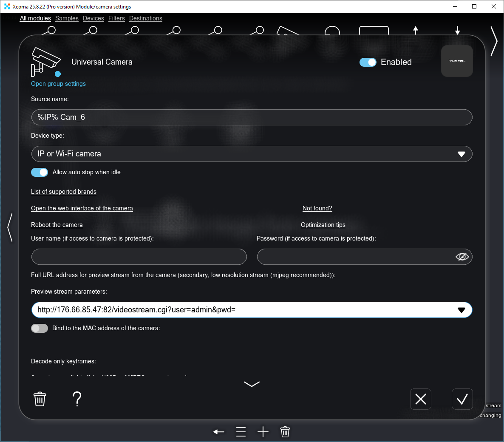Open help with the question mark icon

pyautogui.click(x=77, y=399)
